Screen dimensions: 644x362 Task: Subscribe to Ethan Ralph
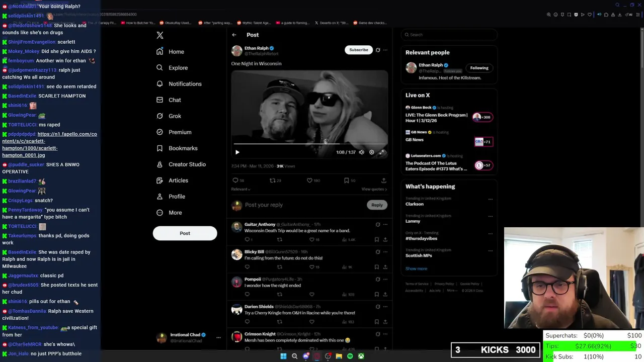[x=359, y=50]
